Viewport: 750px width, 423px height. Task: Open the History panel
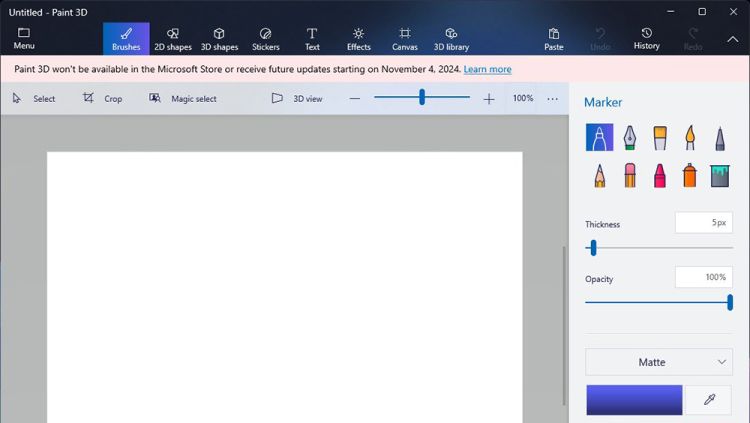646,38
